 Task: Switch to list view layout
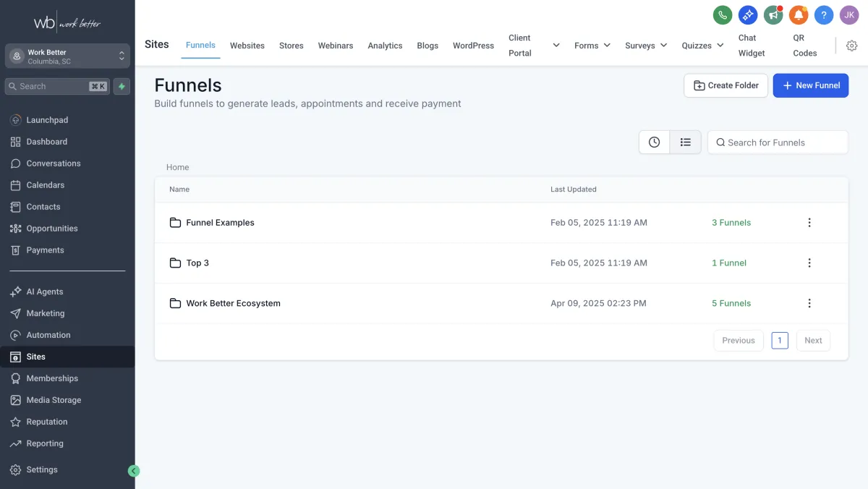[686, 143]
